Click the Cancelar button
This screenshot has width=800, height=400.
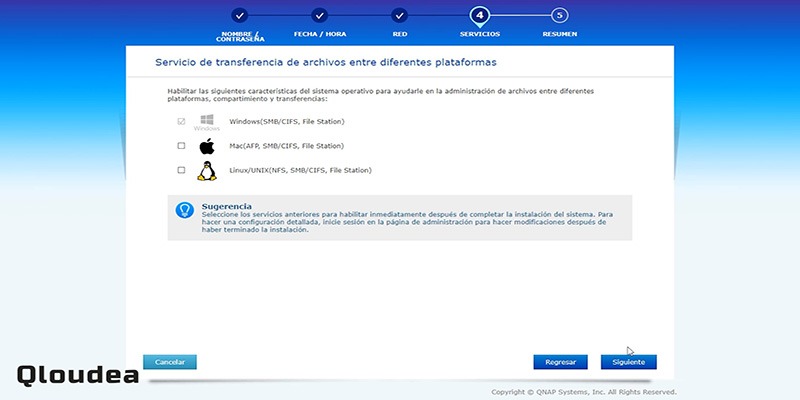[170, 362]
